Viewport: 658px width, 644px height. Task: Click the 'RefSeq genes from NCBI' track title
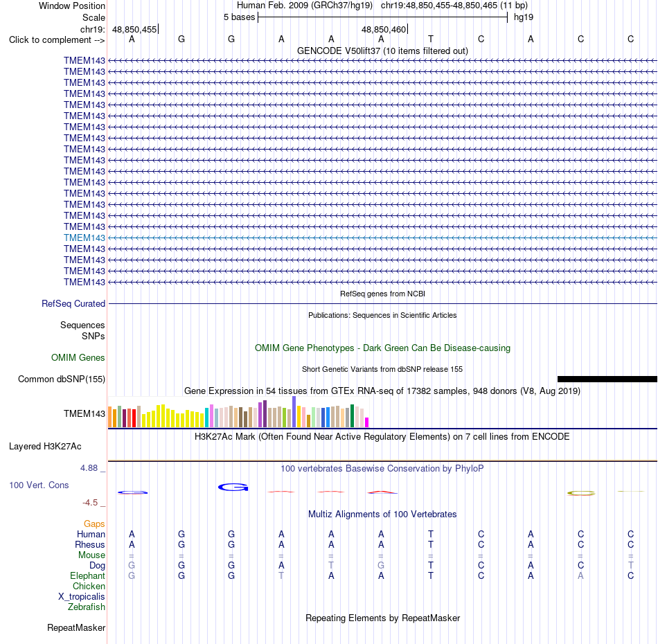(382, 294)
